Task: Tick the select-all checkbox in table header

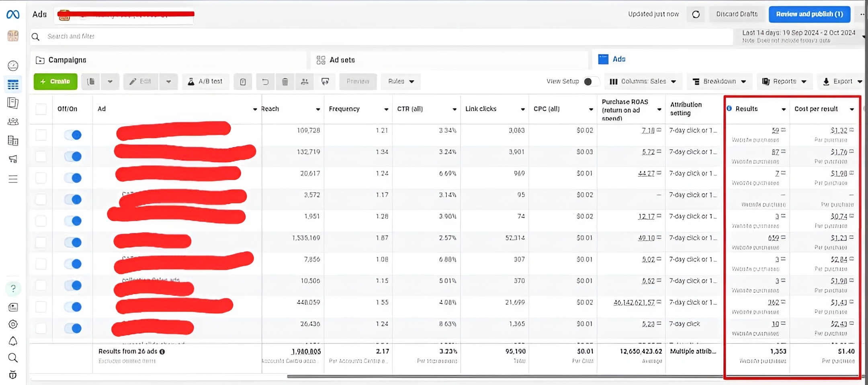Action: coord(41,109)
